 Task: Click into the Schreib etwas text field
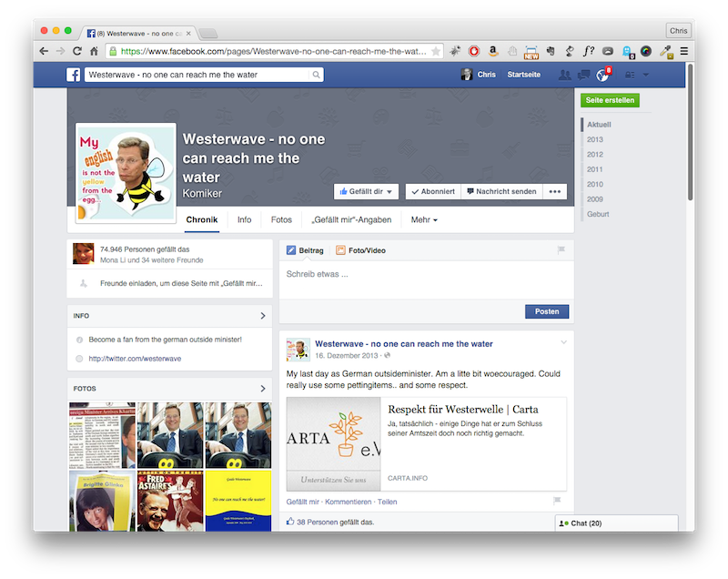[x=426, y=274]
